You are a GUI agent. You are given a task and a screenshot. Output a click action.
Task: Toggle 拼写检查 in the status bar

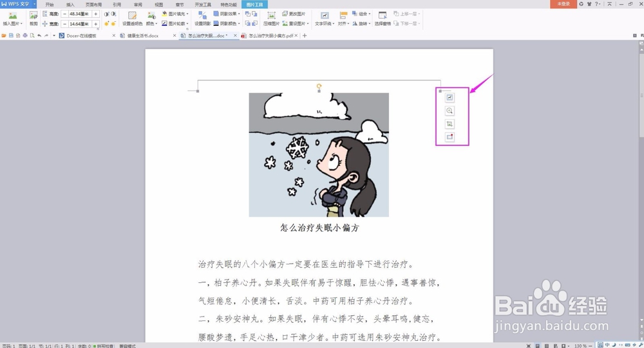pyautogui.click(x=103, y=346)
